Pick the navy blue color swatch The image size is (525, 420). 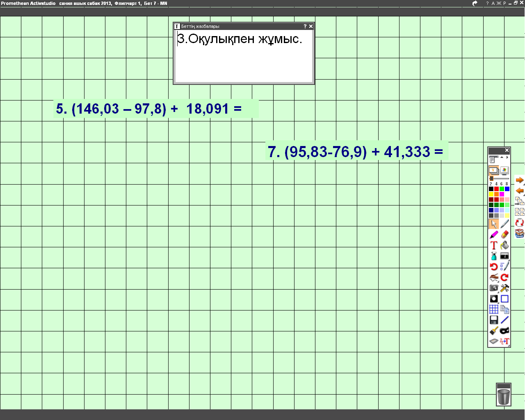(x=491, y=210)
